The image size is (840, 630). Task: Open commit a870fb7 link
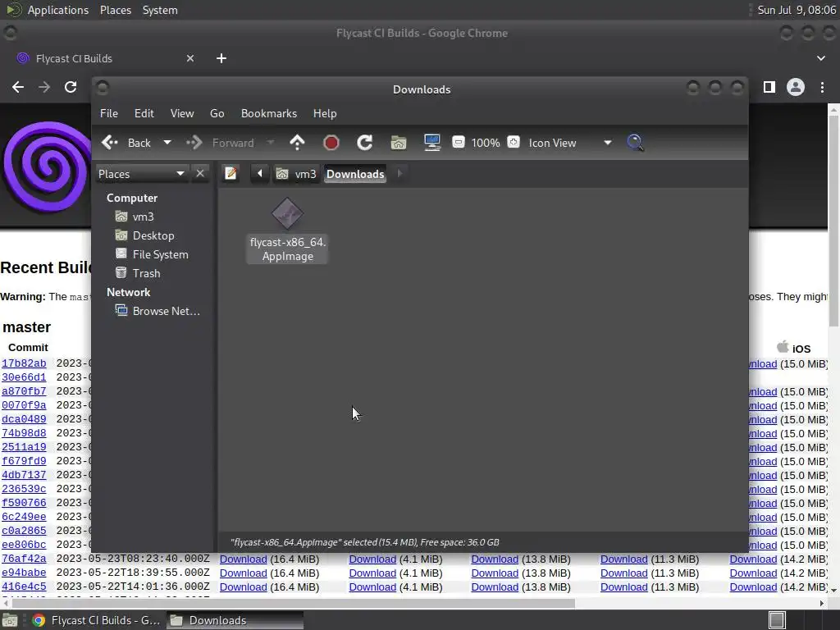coord(24,391)
